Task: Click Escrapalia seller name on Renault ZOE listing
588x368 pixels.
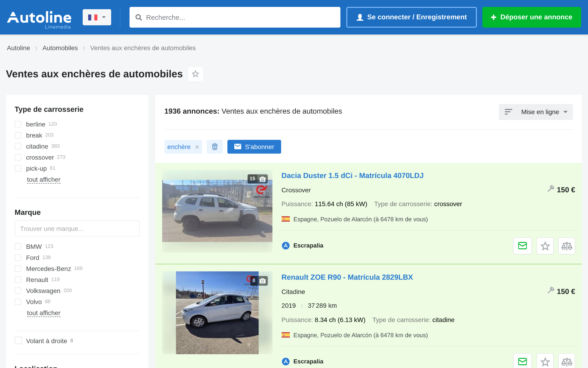Action: (x=308, y=361)
